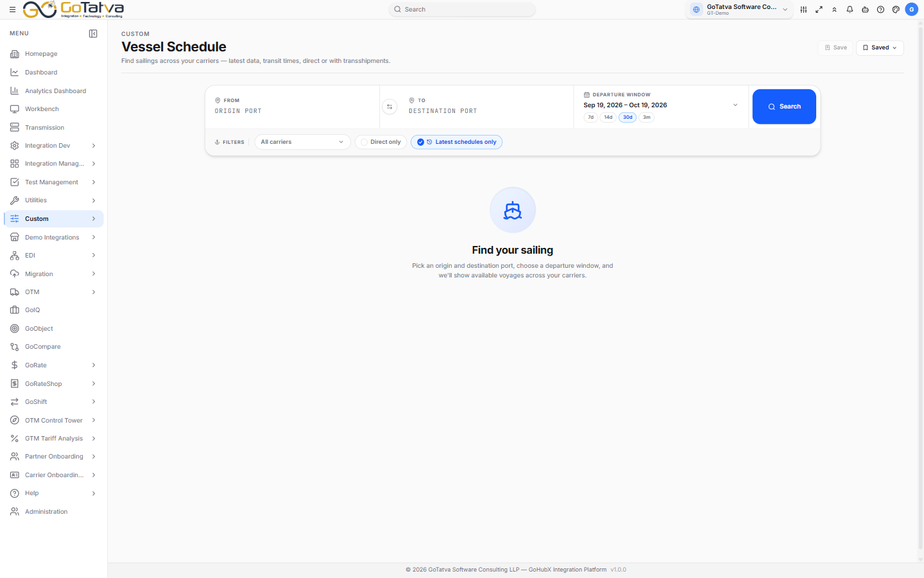
Task: Click the GoRate dollar sign icon
Action: [15, 365]
